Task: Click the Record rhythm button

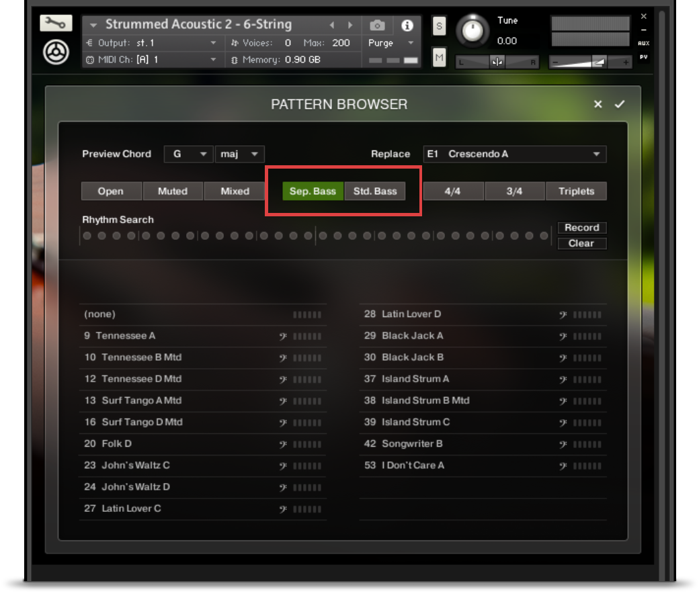Action: [x=582, y=228]
